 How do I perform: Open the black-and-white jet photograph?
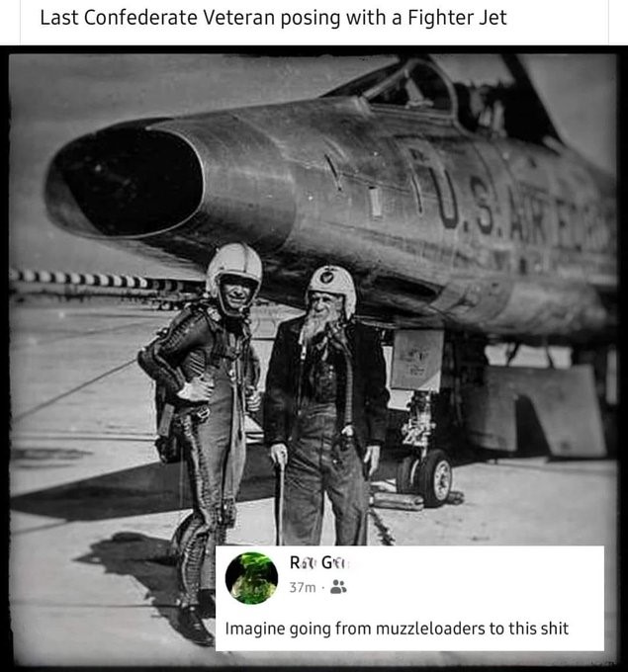(x=313, y=356)
